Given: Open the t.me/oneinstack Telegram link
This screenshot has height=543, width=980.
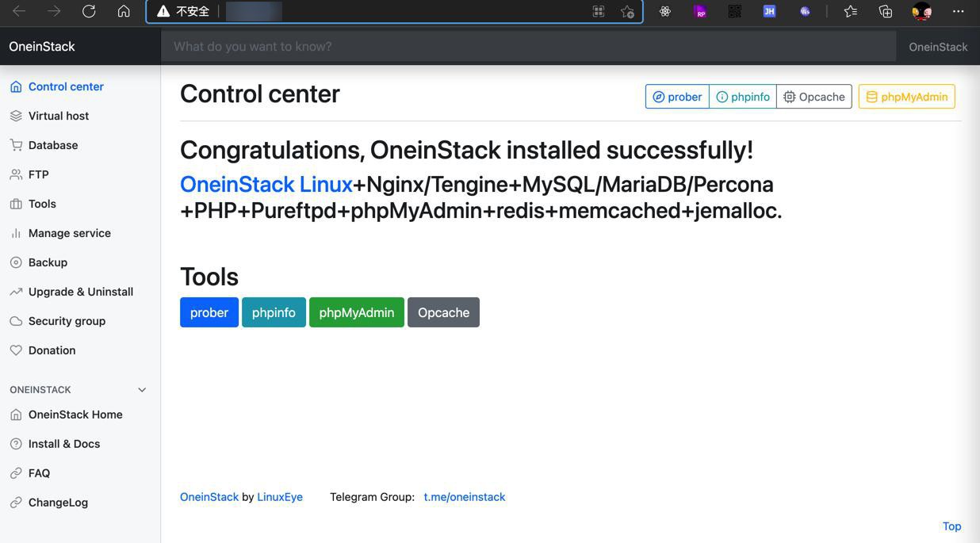Looking at the screenshot, I should [x=465, y=497].
